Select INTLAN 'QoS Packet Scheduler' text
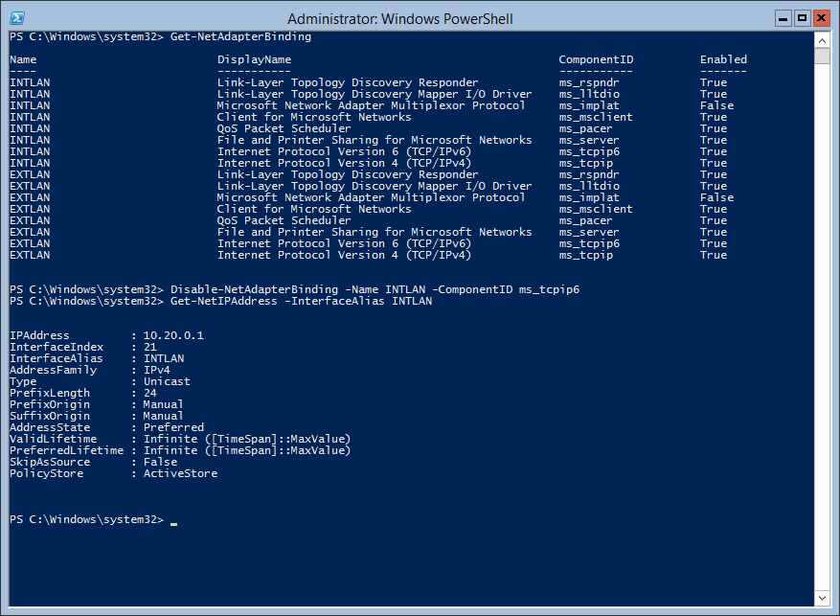 pyautogui.click(x=284, y=128)
